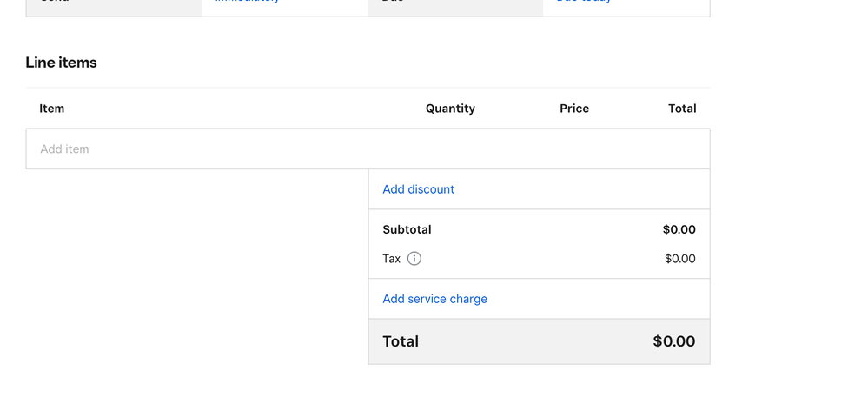Viewport: 868px width, 403px height.
Task: Click the Tax info icon
Action: [x=414, y=258]
